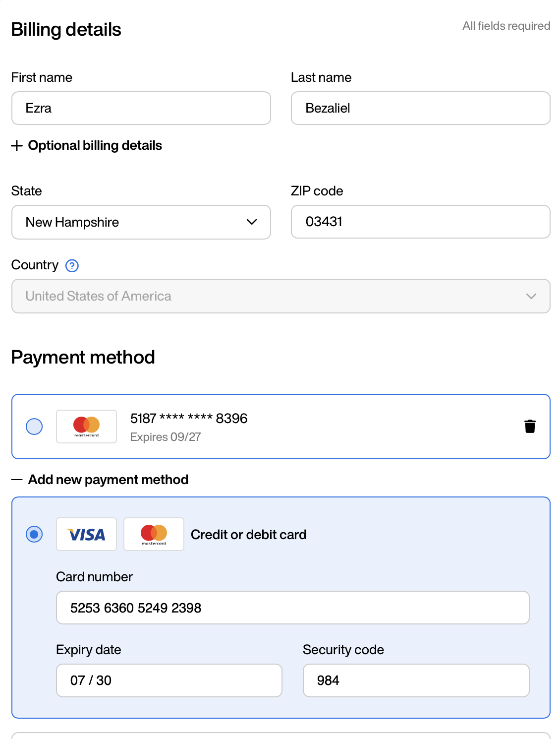Click the saved card's Mastercard logo
Screen dimensions: 560x739
(x=86, y=427)
